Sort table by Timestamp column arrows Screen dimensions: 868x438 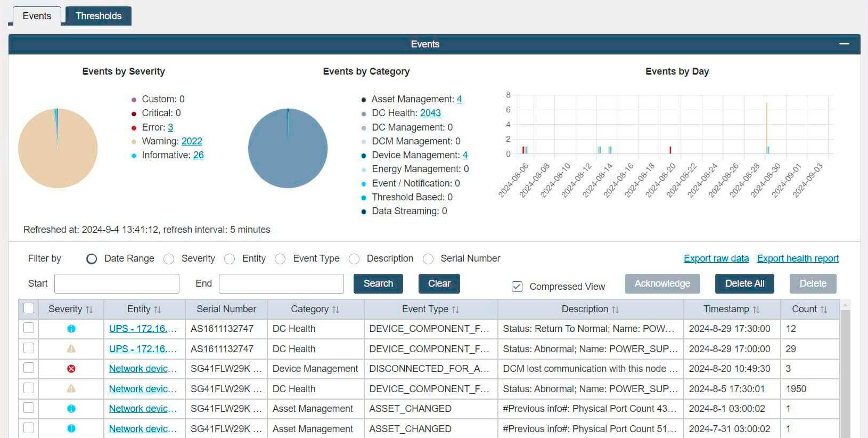point(756,310)
